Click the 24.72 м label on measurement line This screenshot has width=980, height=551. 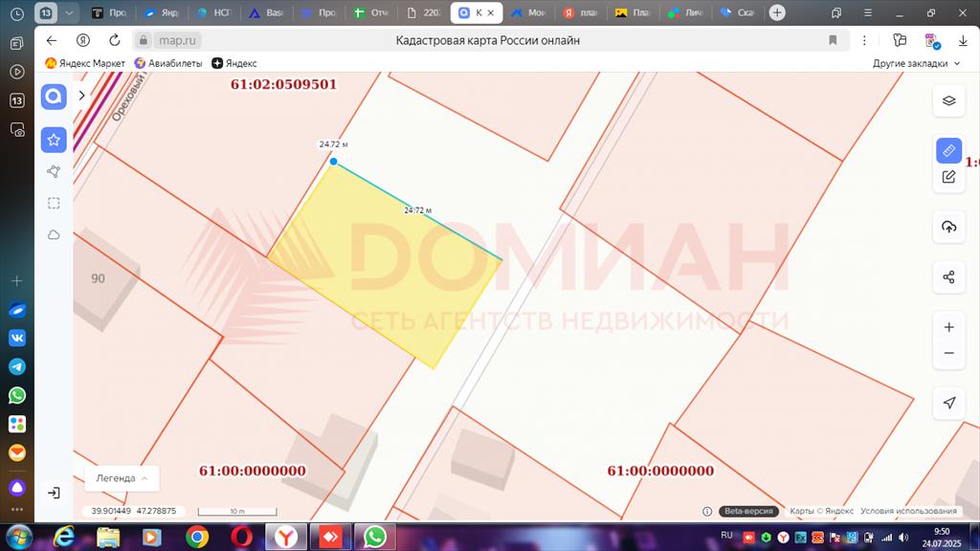[417, 210]
